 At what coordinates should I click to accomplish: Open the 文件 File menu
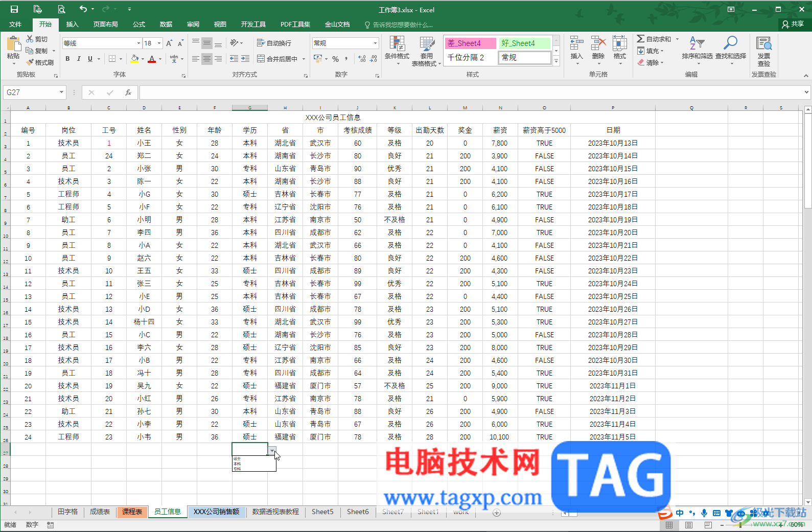point(15,25)
